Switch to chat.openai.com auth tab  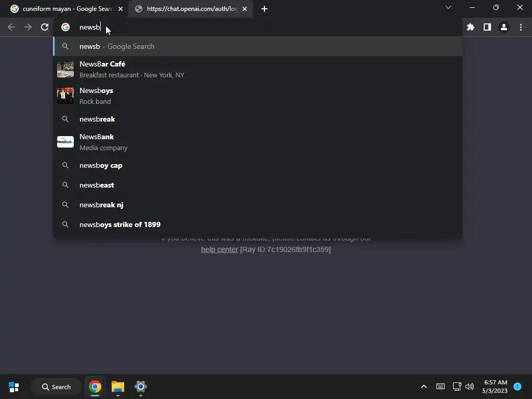[x=191, y=9]
